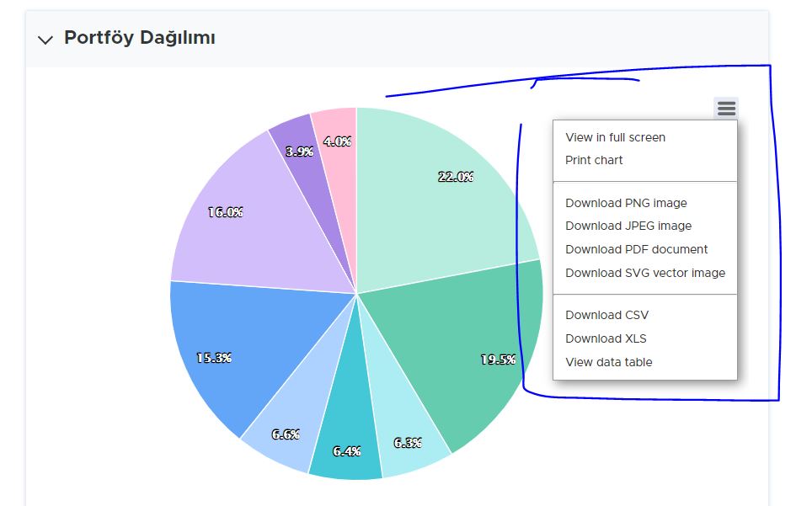The height and width of the screenshot is (506, 812).
Task: Click the 15.3% blue slice
Action: tap(214, 357)
